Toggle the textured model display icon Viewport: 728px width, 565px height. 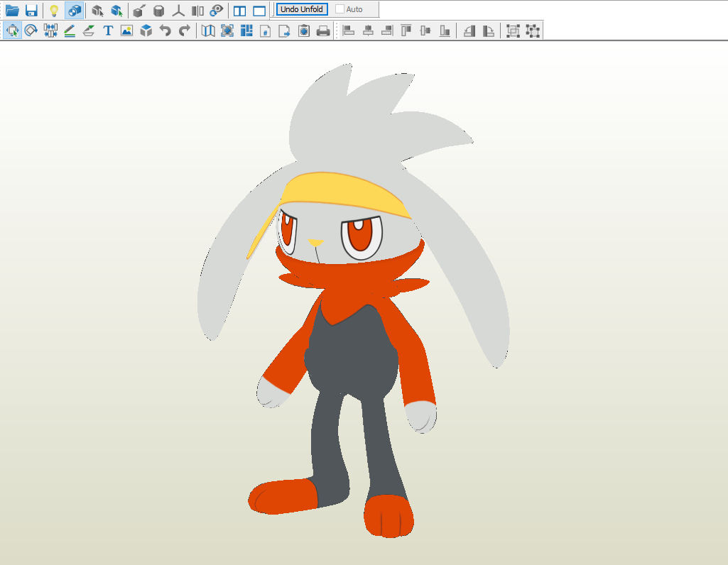[75, 10]
